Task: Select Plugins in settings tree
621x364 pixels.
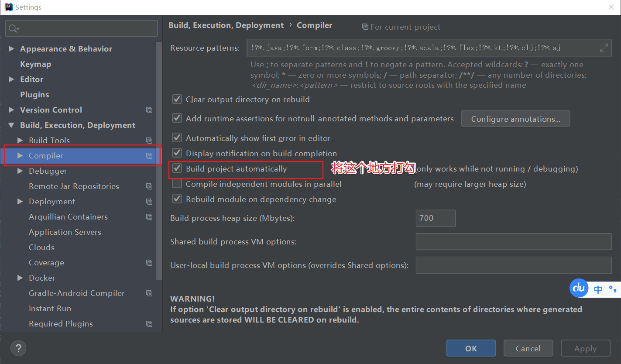Action: click(34, 95)
